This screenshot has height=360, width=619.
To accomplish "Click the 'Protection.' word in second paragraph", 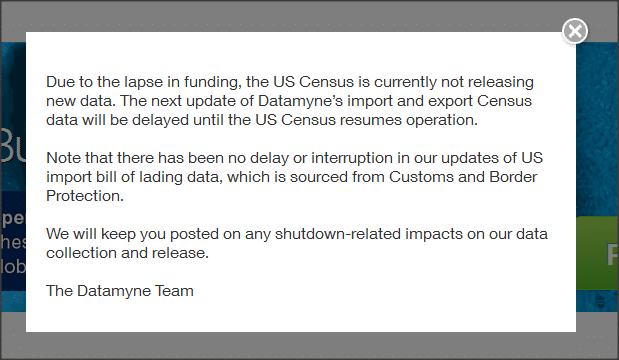I will [85, 196].
